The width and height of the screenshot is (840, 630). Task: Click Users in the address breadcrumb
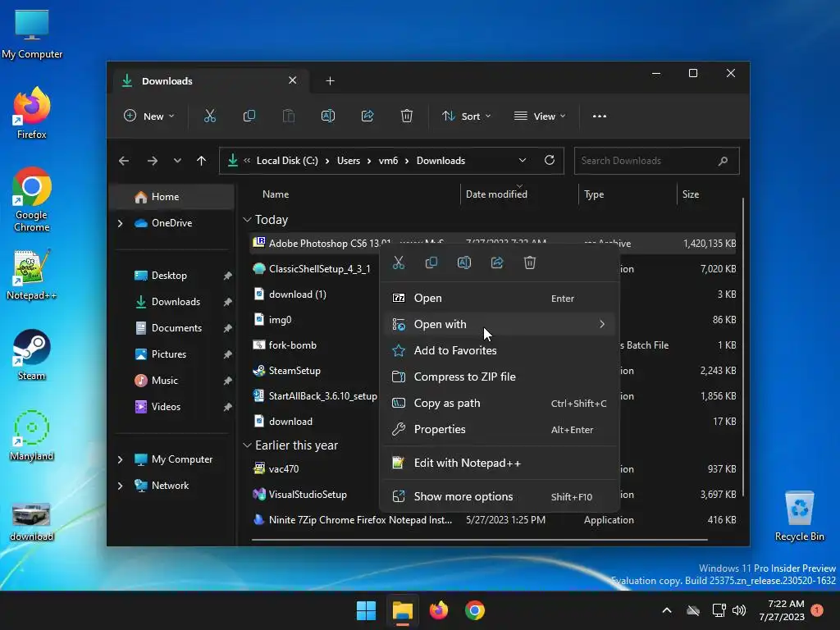pos(348,161)
